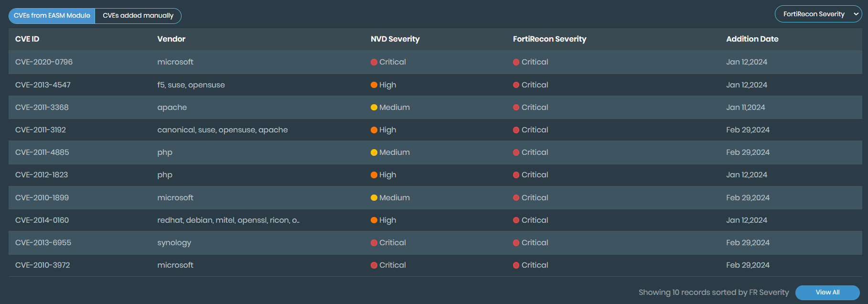Click red Critical NVD dot for CVE-2013-6955
This screenshot has width=868, height=304.
[x=374, y=243]
